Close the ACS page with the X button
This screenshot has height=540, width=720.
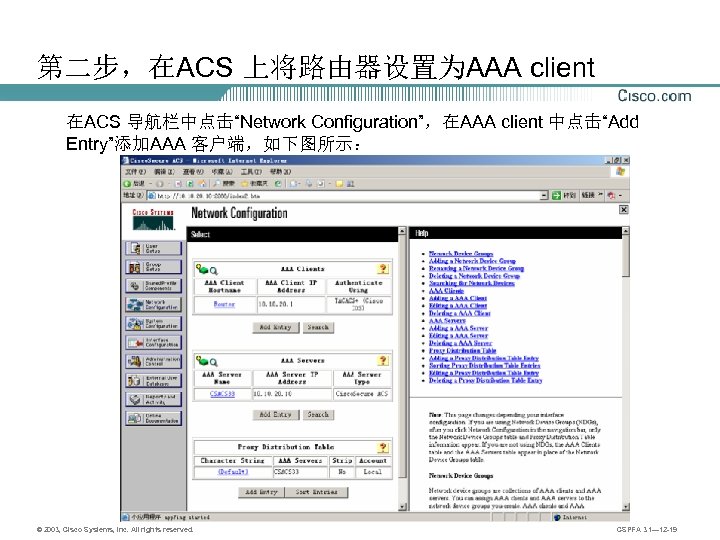pyautogui.click(x=623, y=210)
